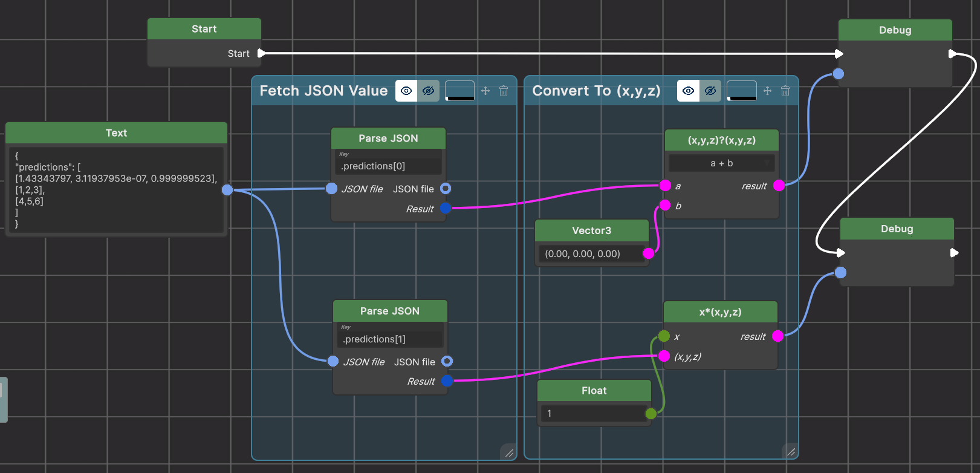Delete the Fetch JSON Value group
This screenshot has height=473, width=980.
pos(504,91)
